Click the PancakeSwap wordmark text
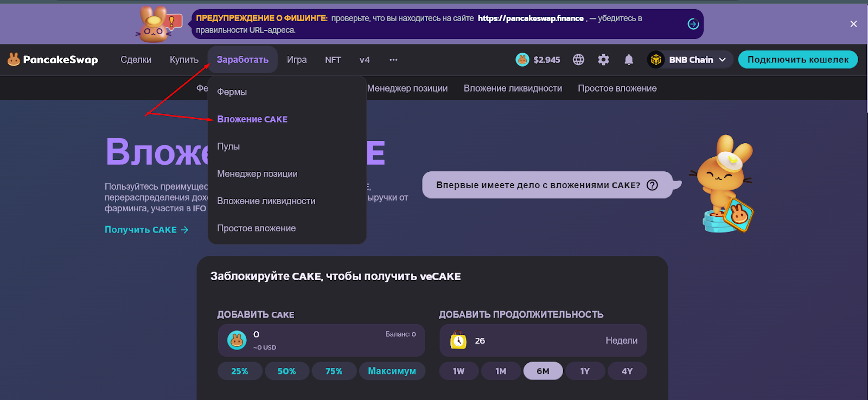Screen dimensions: 868x400 click(60, 60)
